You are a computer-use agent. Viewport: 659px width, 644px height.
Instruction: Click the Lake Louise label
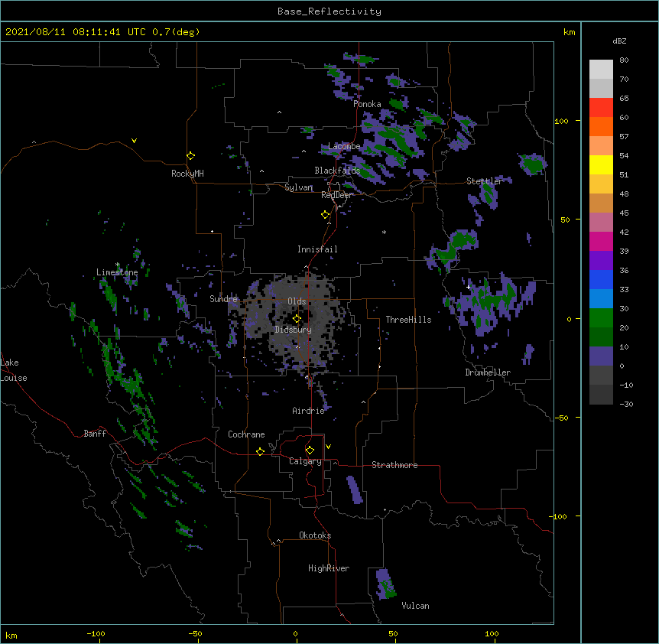click(14, 370)
